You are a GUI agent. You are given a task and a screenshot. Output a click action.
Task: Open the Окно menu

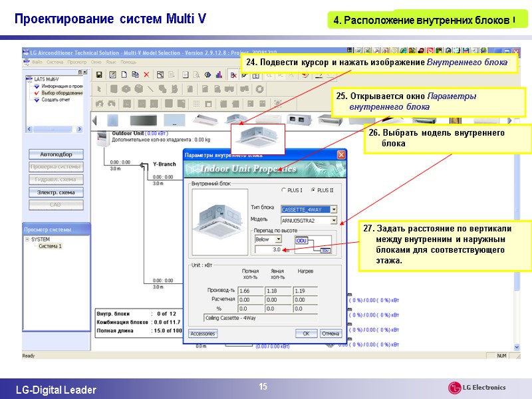coord(96,62)
